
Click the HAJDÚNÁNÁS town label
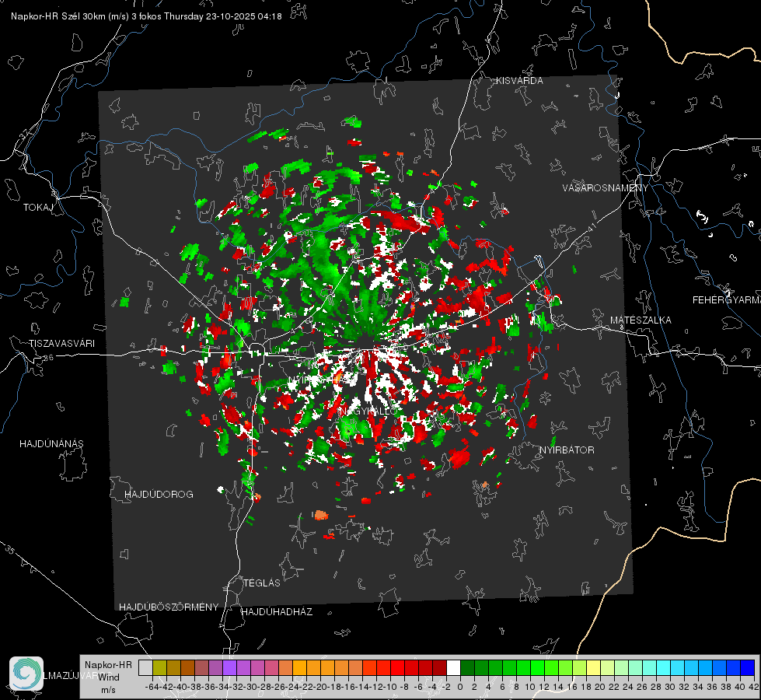click(51, 444)
